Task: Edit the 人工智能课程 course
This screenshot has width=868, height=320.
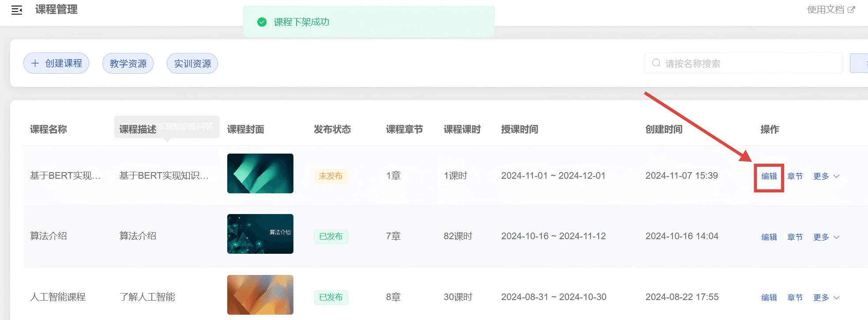Action: (769, 297)
